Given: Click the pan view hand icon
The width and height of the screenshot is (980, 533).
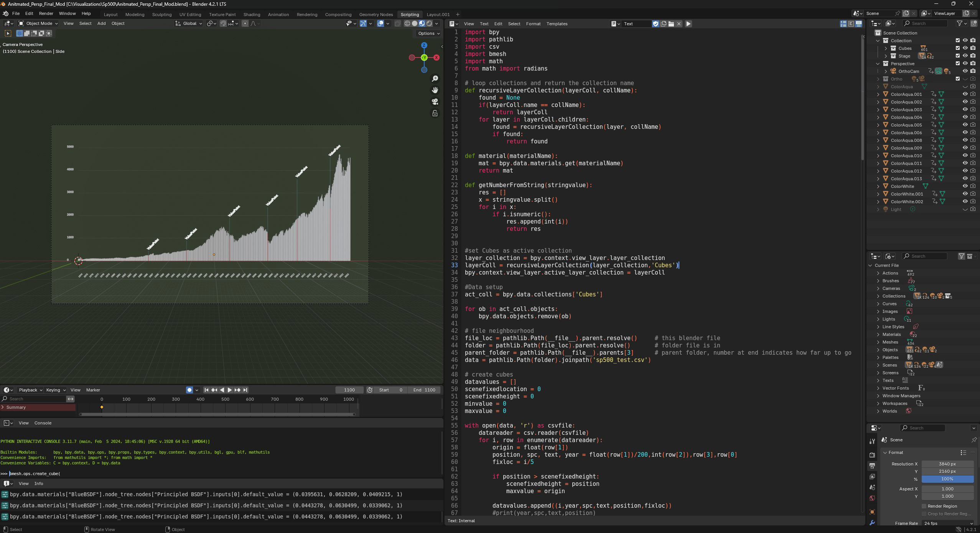Looking at the screenshot, I should click(435, 90).
